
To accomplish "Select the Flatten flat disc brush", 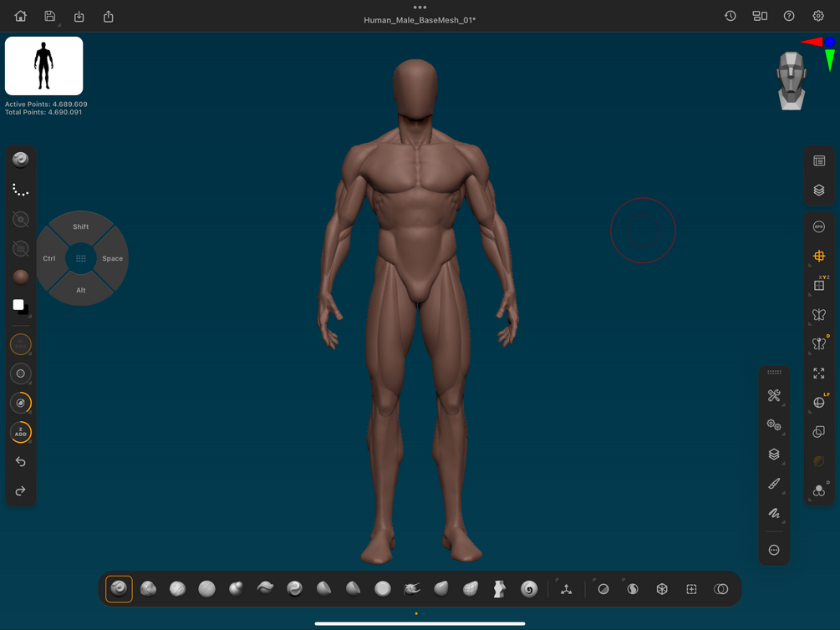I will (x=383, y=589).
